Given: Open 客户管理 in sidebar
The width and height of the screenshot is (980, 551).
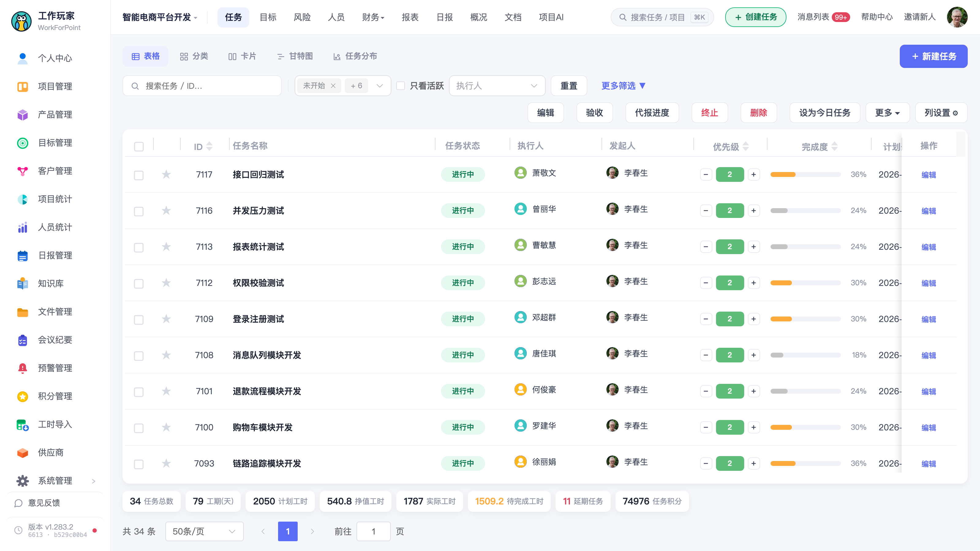Looking at the screenshot, I should click(55, 171).
